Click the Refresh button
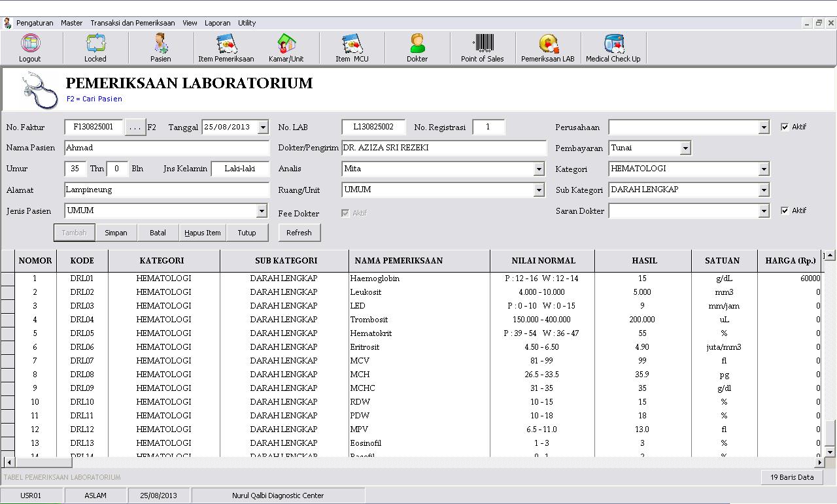The image size is (837, 504). (x=299, y=232)
